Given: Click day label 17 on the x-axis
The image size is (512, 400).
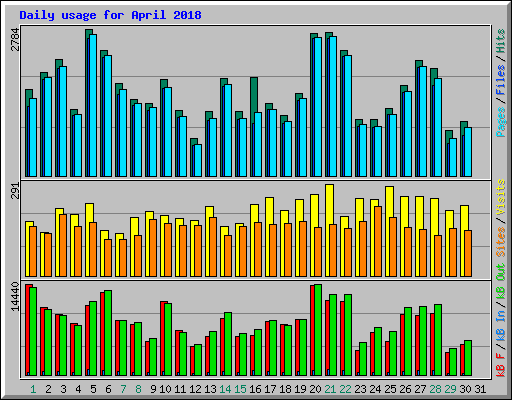Looking at the screenshot, I should coord(270,389).
